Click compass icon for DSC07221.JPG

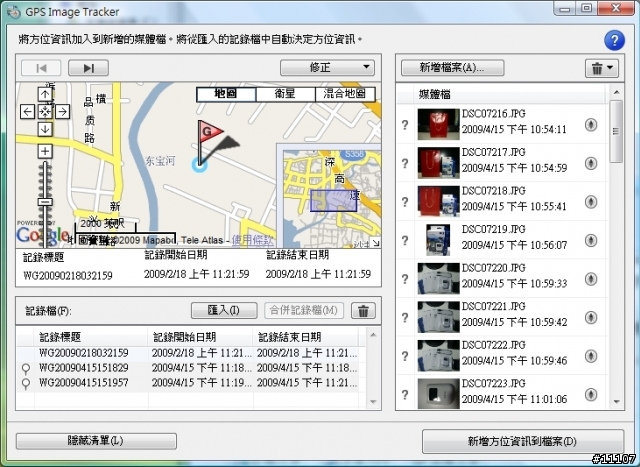click(x=591, y=317)
